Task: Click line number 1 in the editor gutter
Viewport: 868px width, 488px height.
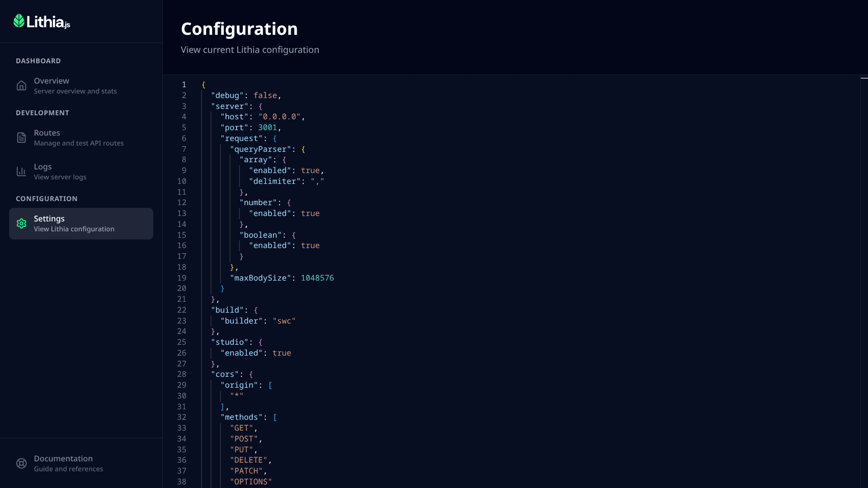Action: pos(184,84)
